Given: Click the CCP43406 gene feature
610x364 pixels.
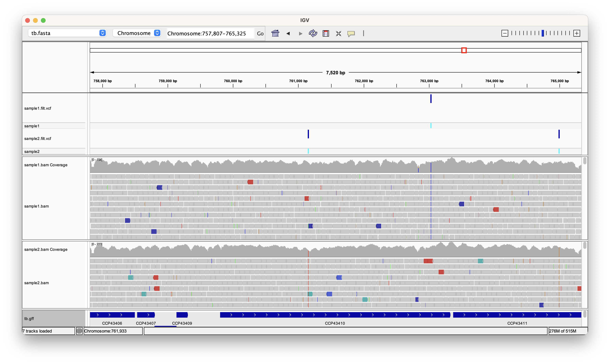Looking at the screenshot, I should coord(112,315).
